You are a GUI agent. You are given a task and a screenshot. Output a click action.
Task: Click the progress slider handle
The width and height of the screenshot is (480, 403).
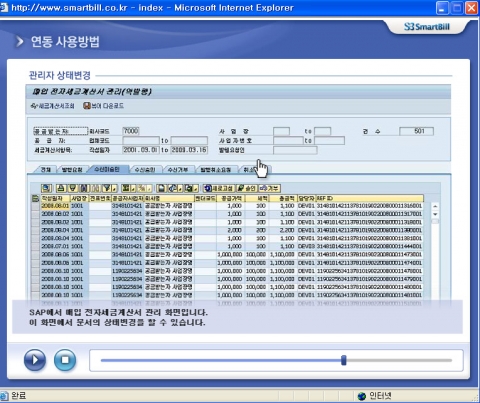click(x=344, y=360)
